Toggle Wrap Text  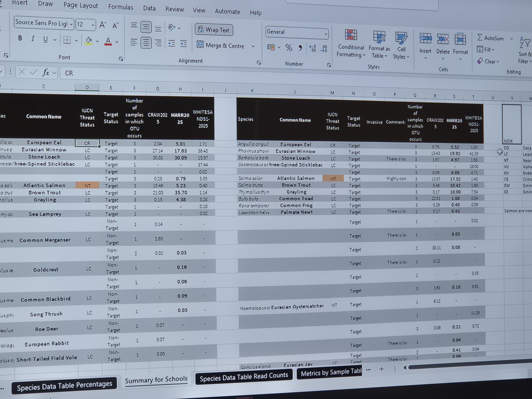214,30
